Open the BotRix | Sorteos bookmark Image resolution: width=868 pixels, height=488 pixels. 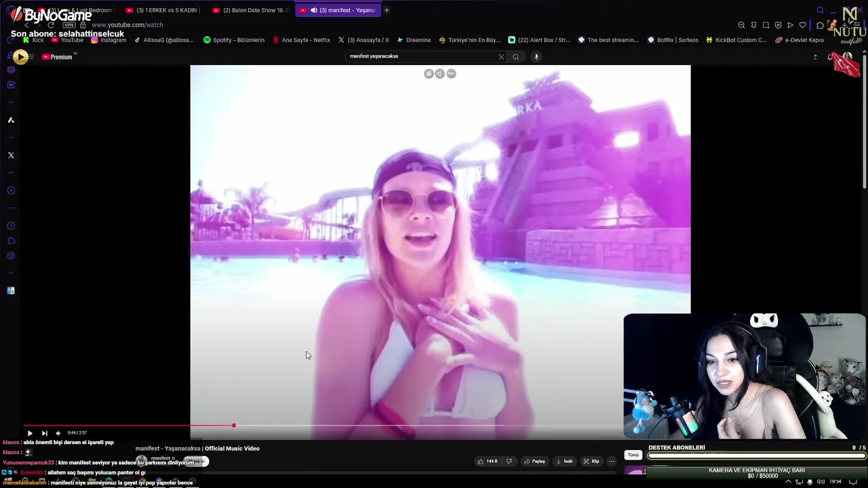coord(673,40)
